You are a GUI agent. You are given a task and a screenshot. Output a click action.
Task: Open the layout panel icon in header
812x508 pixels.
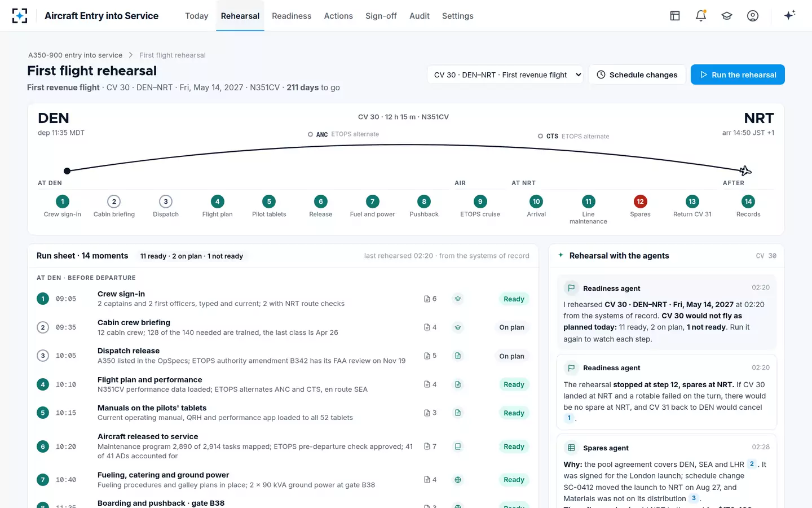click(675, 16)
